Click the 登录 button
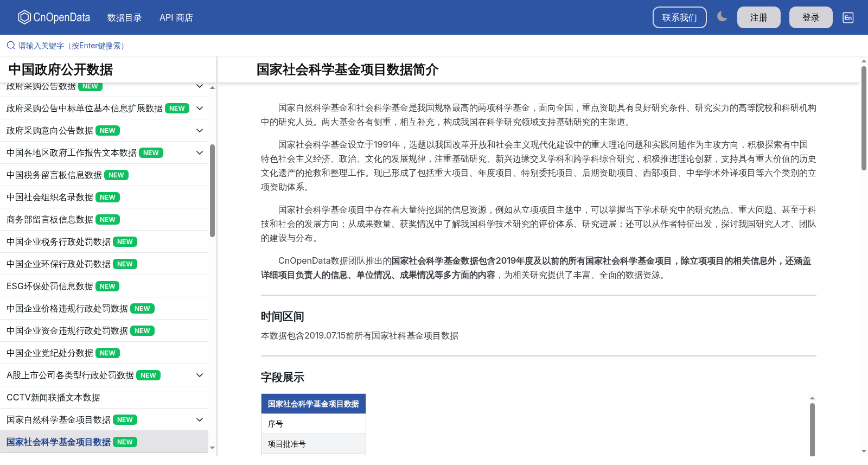 pyautogui.click(x=811, y=17)
